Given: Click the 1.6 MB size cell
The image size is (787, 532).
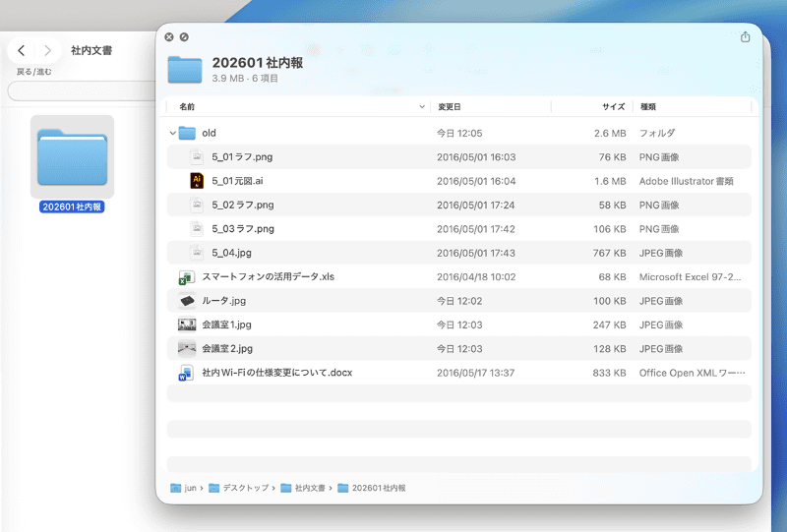Looking at the screenshot, I should 610,181.
